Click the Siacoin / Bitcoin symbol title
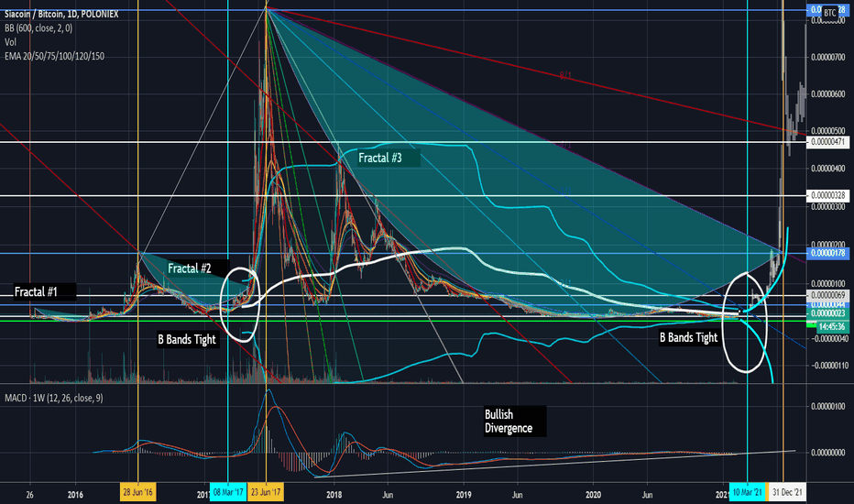 [x=61, y=14]
